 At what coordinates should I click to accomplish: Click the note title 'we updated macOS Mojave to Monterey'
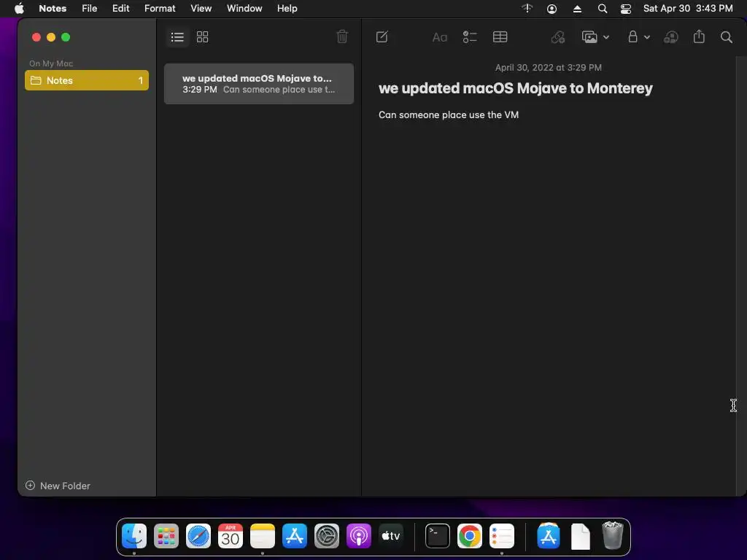click(516, 88)
